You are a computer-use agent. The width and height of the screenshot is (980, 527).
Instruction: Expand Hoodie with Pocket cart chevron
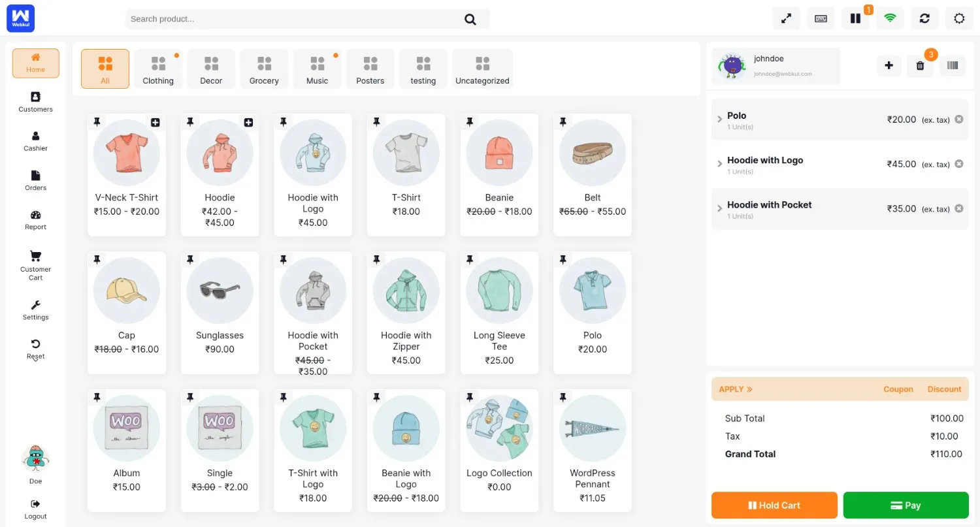tap(719, 208)
